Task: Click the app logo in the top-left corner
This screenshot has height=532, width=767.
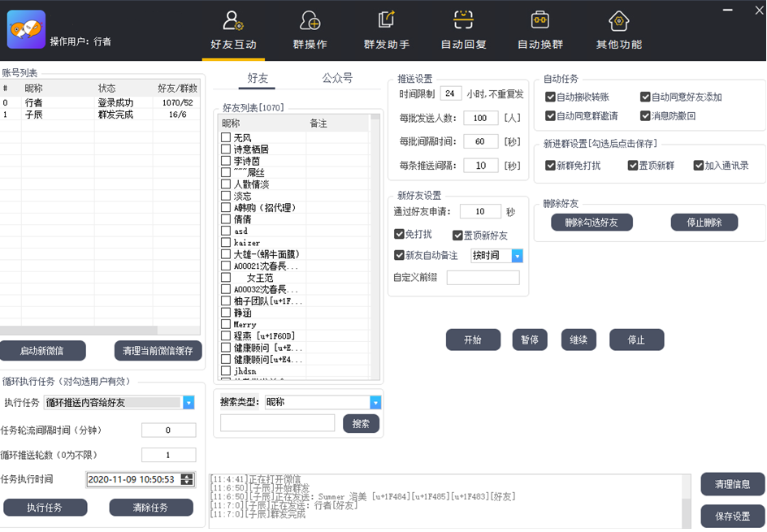Action: [26, 29]
